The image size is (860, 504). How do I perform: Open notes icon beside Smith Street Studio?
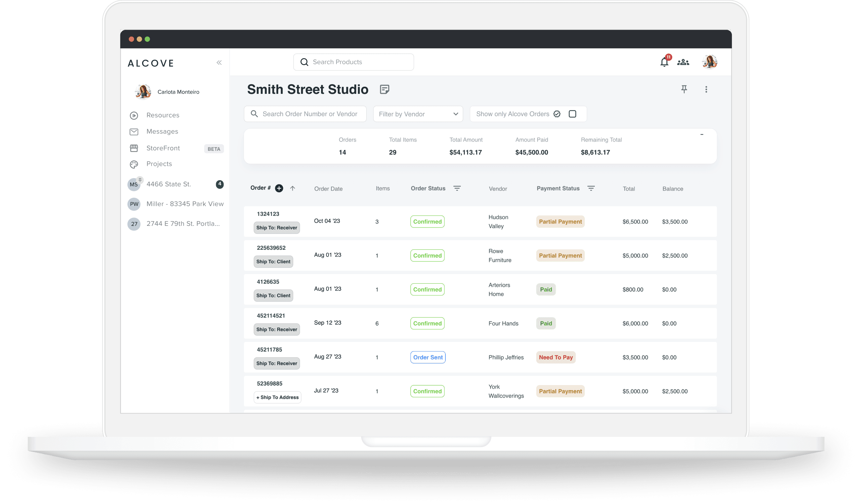pyautogui.click(x=384, y=89)
